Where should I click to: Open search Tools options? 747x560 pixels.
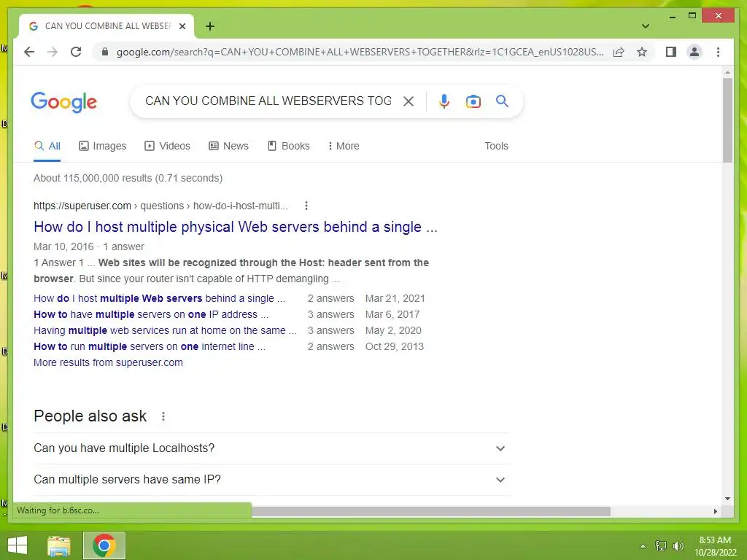click(x=496, y=146)
